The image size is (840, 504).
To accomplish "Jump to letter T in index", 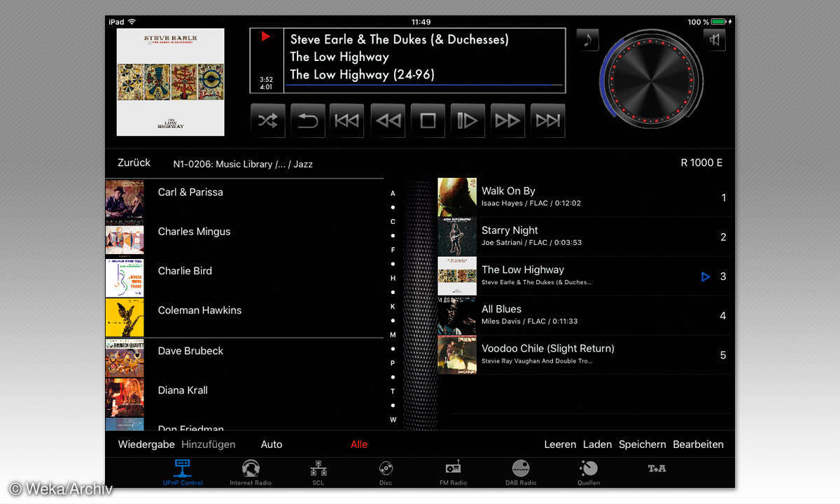I will coord(393,391).
